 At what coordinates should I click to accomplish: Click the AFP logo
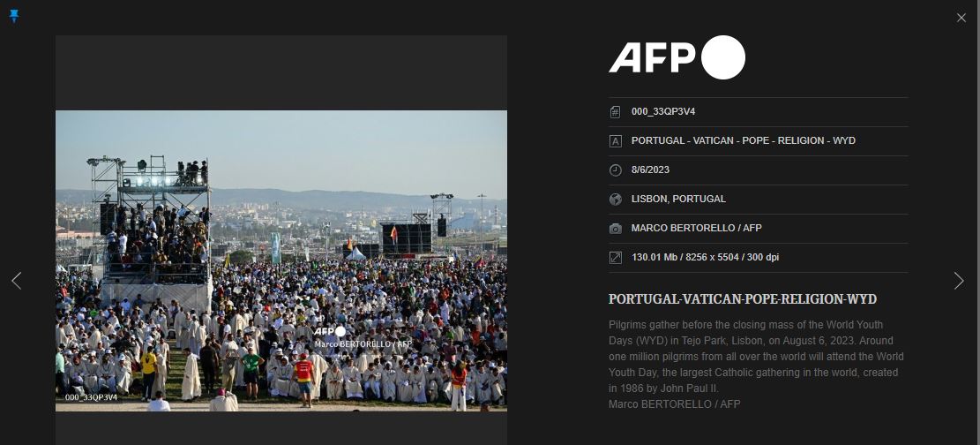(x=677, y=57)
